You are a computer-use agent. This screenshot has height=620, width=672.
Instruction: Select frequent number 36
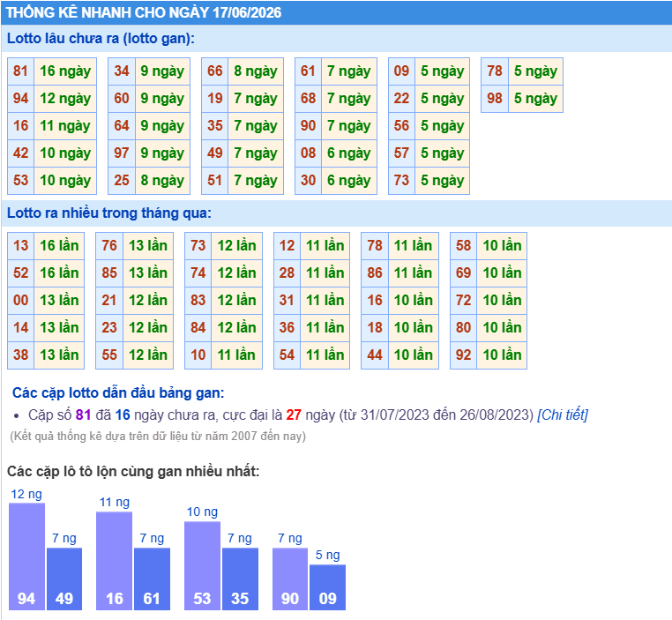pyautogui.click(x=287, y=328)
